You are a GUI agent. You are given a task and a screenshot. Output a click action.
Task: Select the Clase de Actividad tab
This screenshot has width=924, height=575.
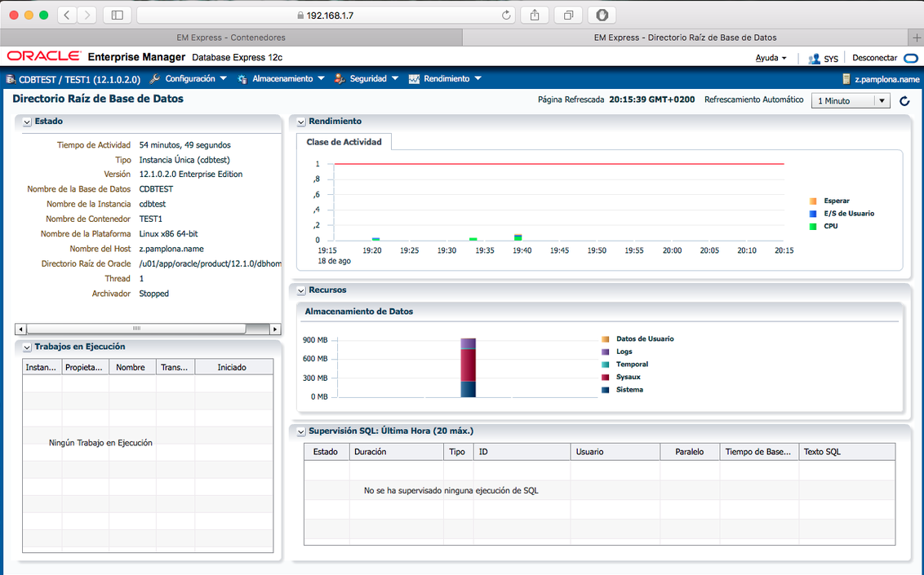[344, 142]
